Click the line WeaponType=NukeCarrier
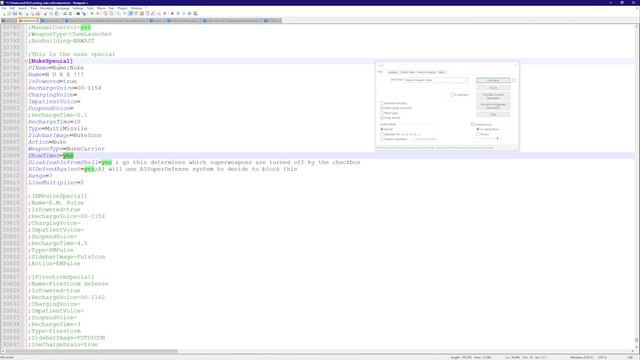The height and width of the screenshot is (360, 640). 66,149
